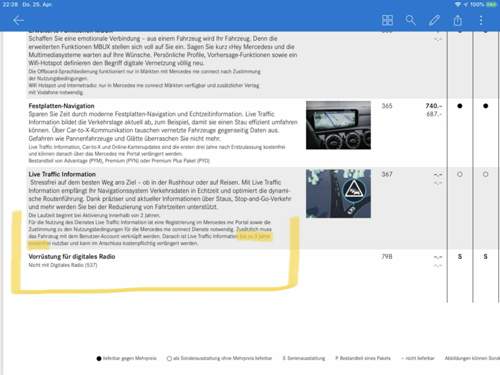The height and width of the screenshot is (375, 500).
Task: Tap the Festplatten-Navigation heading
Action: pos(61,106)
